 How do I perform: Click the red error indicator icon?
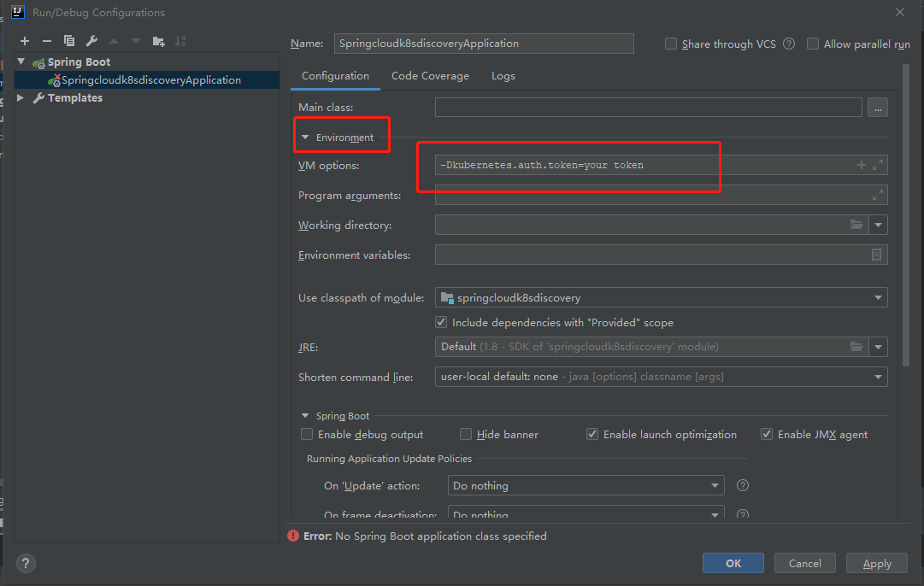pyautogui.click(x=293, y=536)
